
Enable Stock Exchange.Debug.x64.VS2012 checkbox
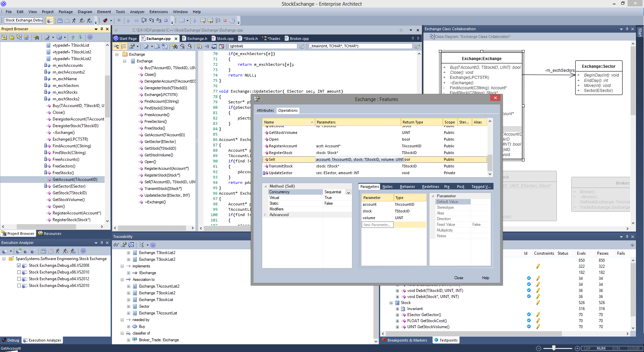19,279
